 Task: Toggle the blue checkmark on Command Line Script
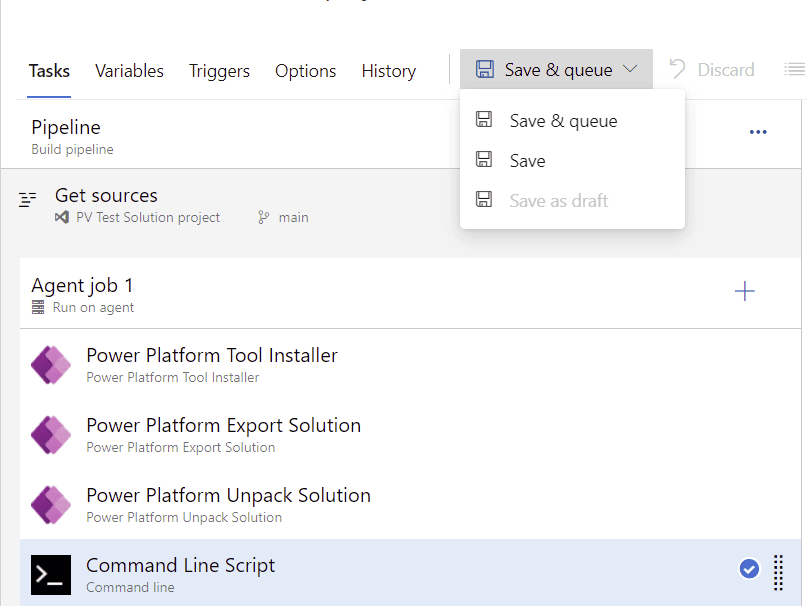[x=749, y=569]
